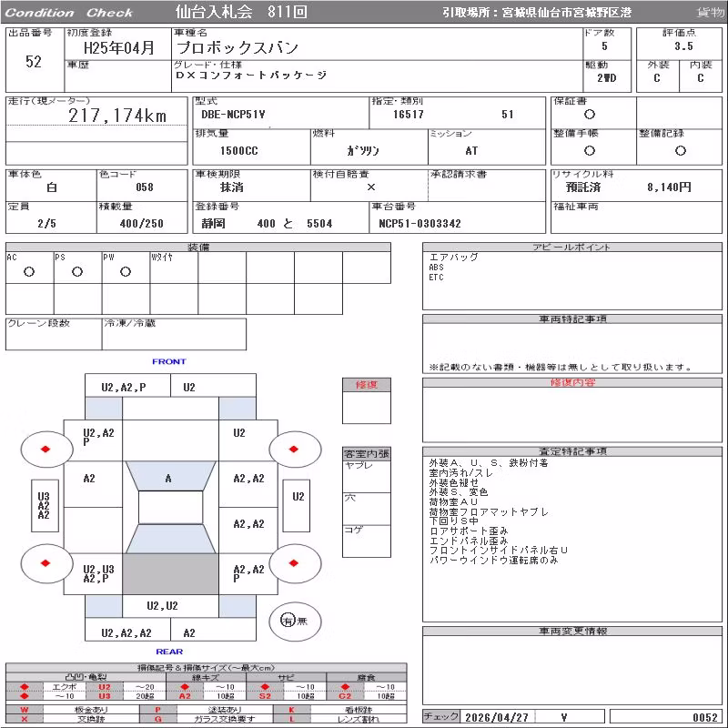Click load capacity 400/250

click(142, 223)
